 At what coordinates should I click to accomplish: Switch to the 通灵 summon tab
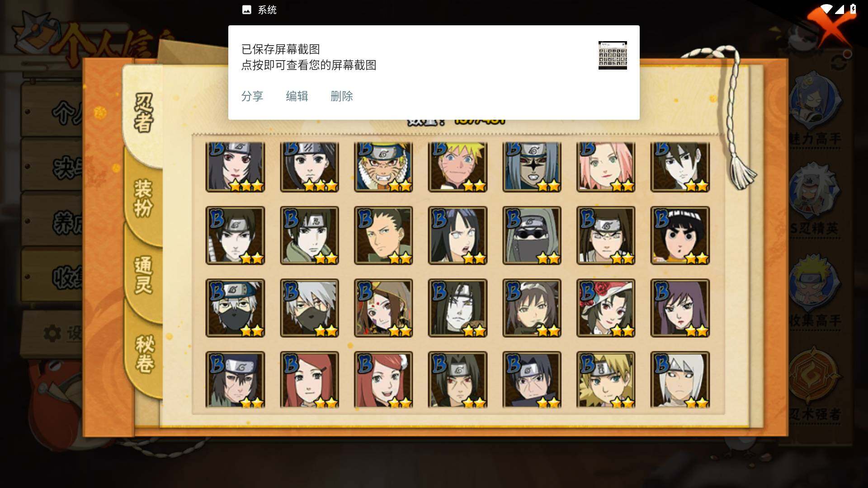144,276
